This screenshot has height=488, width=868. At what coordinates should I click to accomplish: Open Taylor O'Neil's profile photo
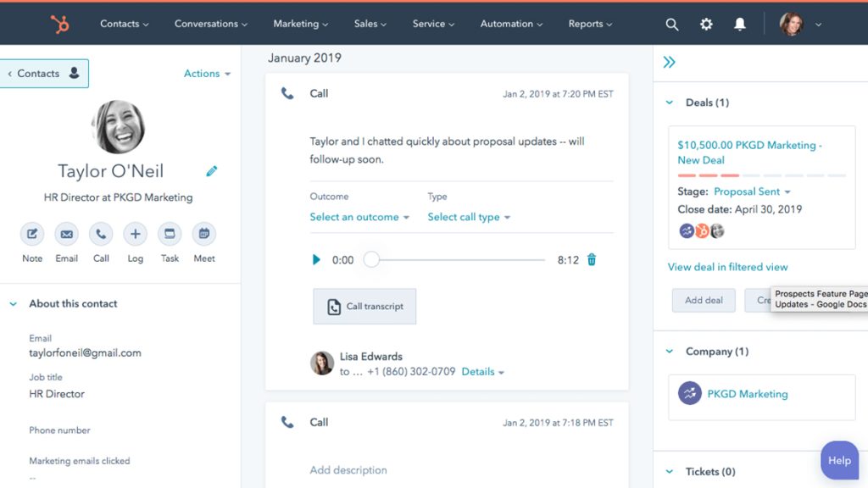(118, 125)
